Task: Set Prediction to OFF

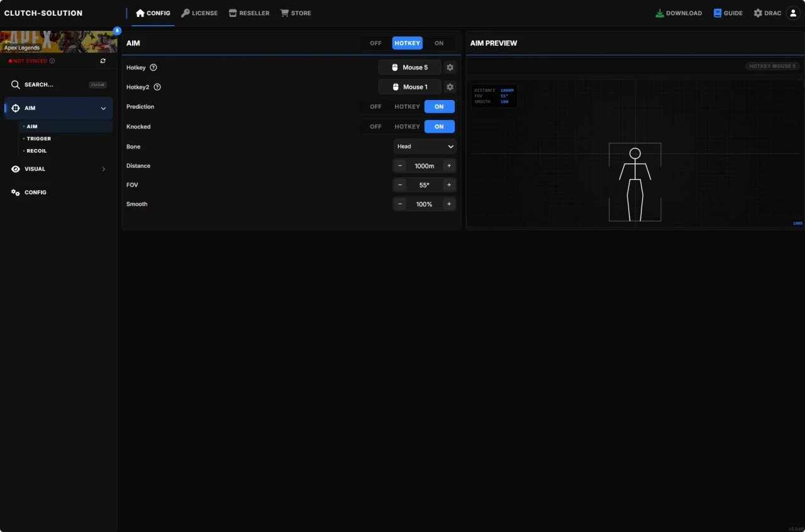Action: [x=375, y=106]
